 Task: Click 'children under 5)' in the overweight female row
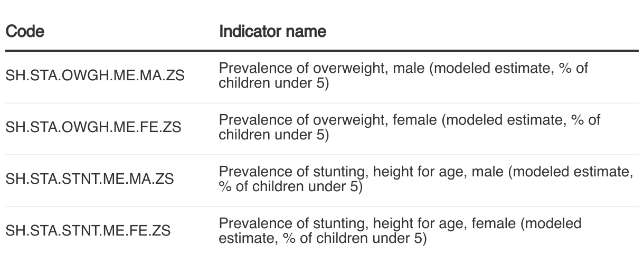click(274, 135)
